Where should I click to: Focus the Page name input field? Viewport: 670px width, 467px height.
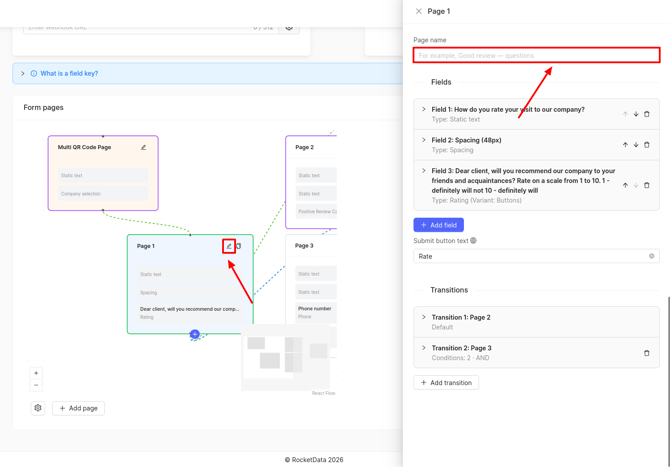tap(536, 56)
